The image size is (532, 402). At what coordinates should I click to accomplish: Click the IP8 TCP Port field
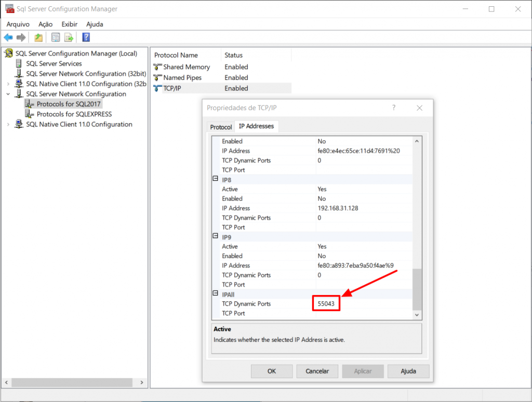pyautogui.click(x=364, y=227)
